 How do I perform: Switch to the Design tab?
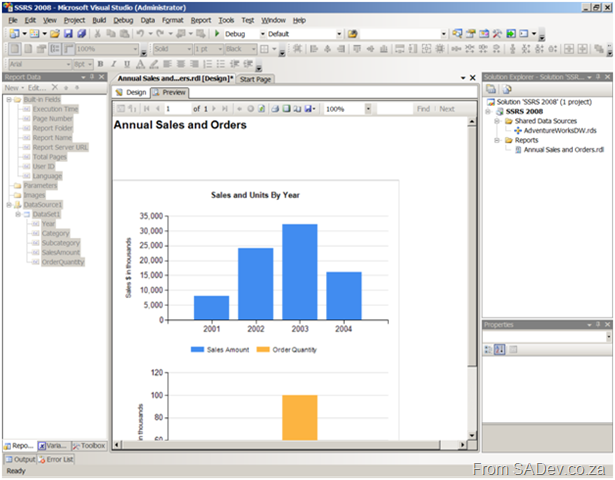[131, 93]
